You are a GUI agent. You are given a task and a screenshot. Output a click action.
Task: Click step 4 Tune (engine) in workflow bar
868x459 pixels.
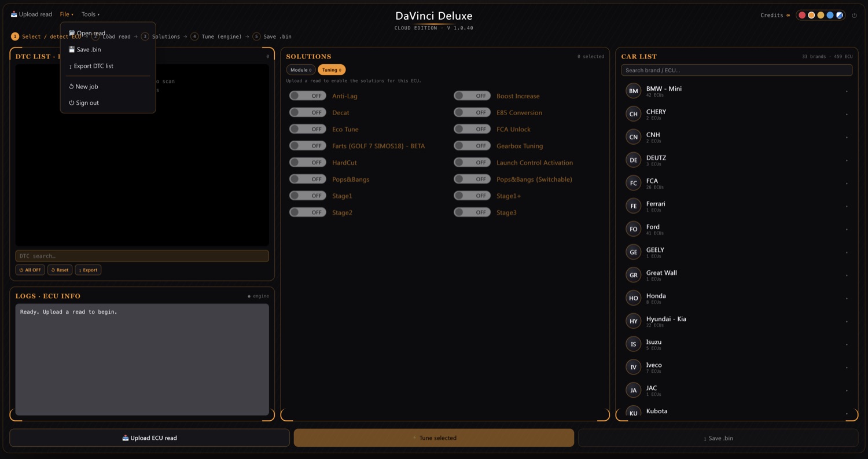pos(216,36)
